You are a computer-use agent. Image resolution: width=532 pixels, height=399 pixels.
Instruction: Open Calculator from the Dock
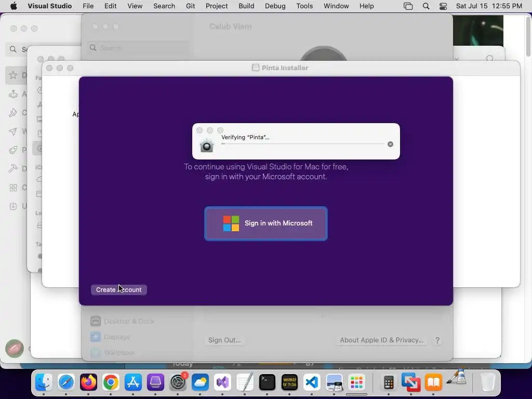389,382
